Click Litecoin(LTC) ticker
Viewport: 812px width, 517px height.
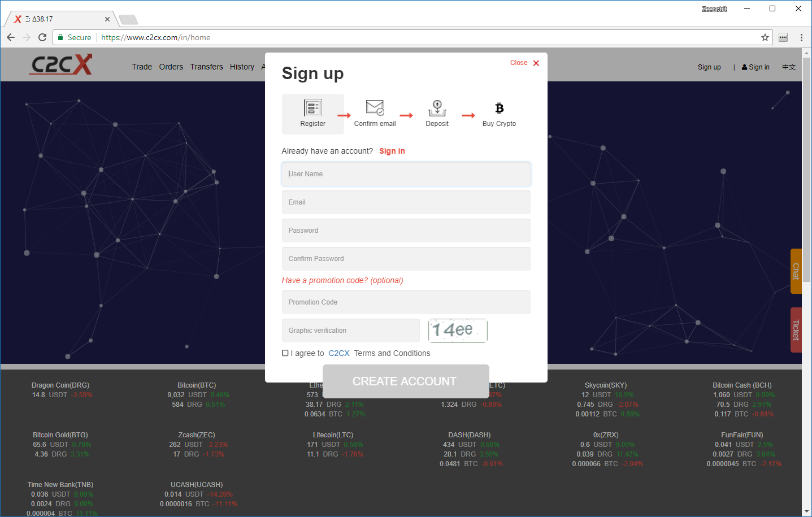click(x=333, y=435)
